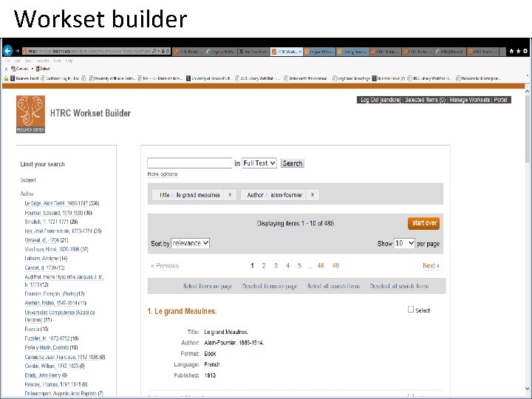The image size is (532, 399).
Task: Click the orange start over button
Action: pyautogui.click(x=424, y=223)
